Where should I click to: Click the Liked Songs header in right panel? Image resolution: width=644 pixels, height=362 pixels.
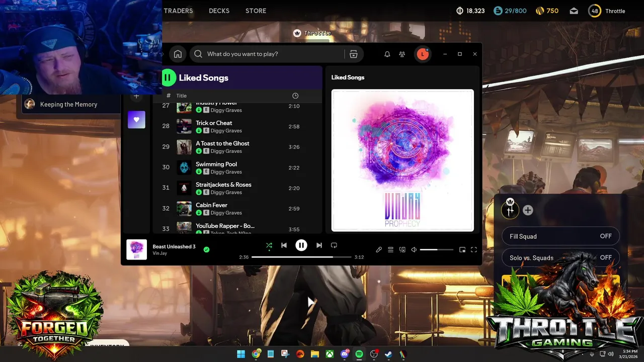[x=348, y=77]
